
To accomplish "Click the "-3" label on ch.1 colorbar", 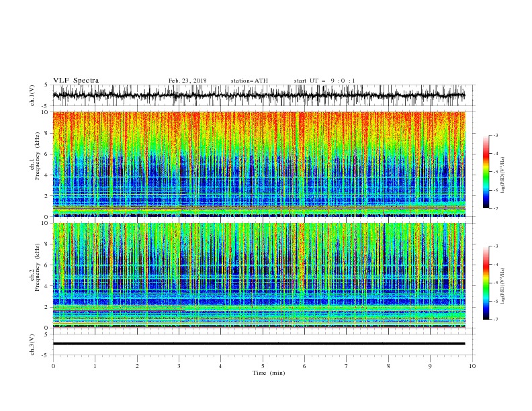I will (x=496, y=135).
